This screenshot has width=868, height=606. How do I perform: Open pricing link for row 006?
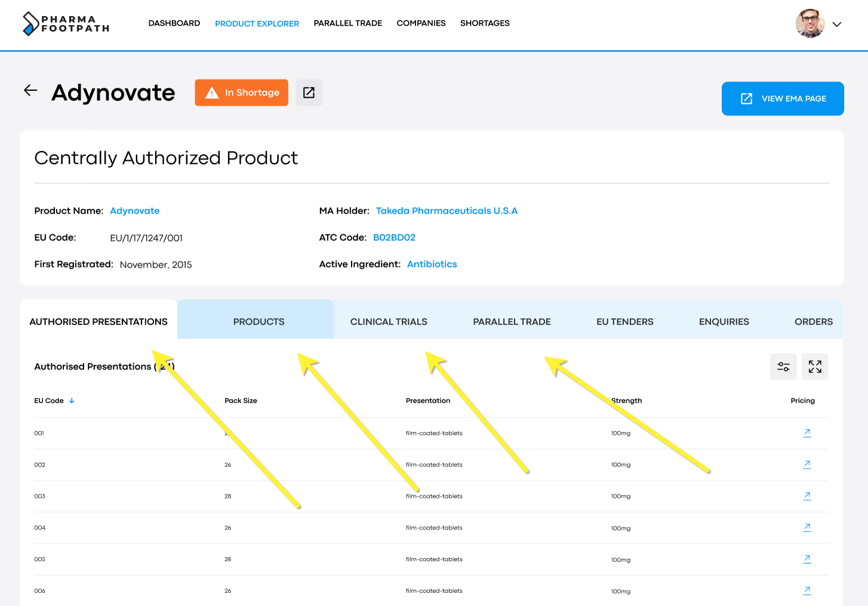(807, 590)
